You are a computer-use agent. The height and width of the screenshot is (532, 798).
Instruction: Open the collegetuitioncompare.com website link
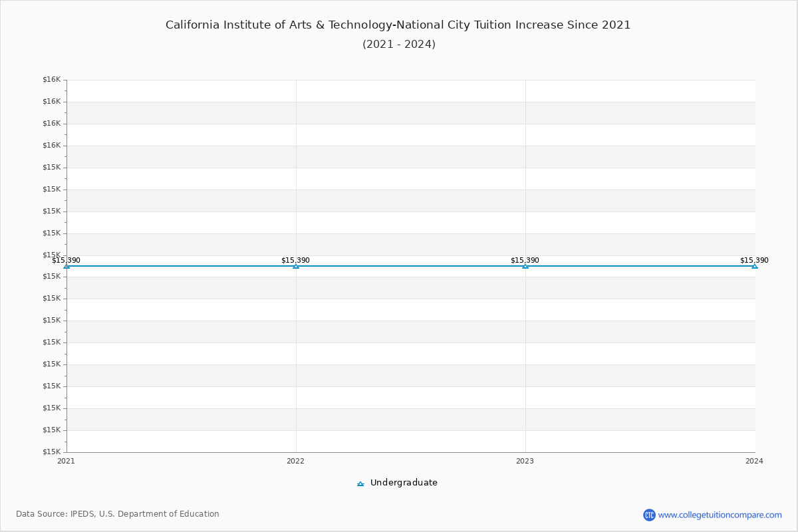(x=720, y=515)
